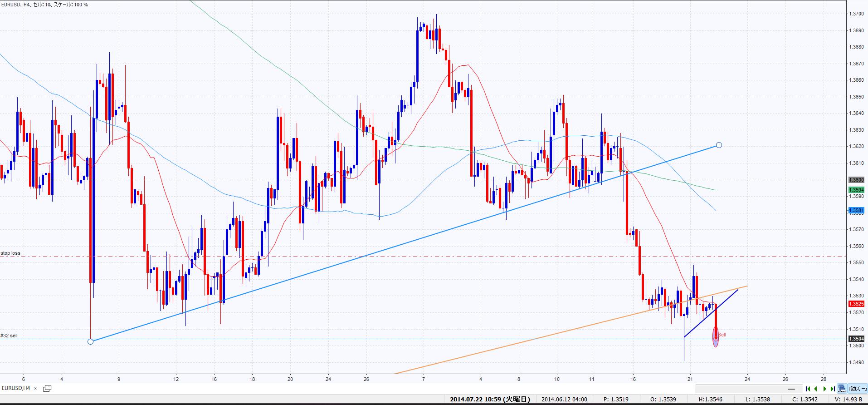Jump to the first bar of the chart

pyautogui.click(x=808, y=389)
